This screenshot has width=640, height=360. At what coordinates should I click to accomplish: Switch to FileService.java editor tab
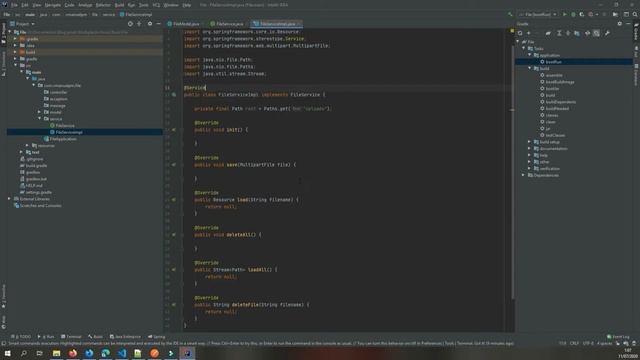(x=227, y=24)
